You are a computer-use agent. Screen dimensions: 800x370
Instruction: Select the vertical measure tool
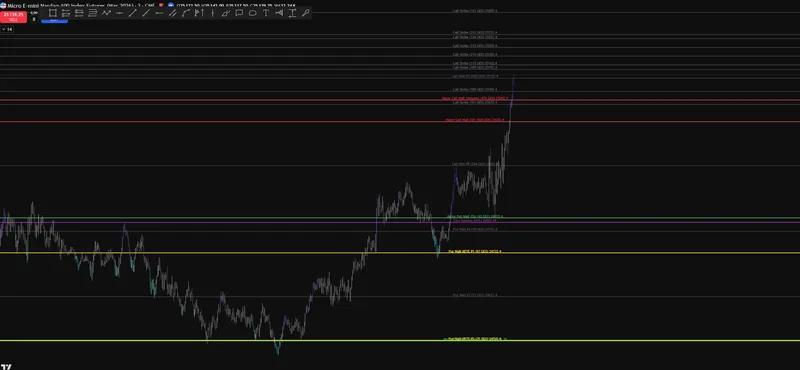click(292, 13)
